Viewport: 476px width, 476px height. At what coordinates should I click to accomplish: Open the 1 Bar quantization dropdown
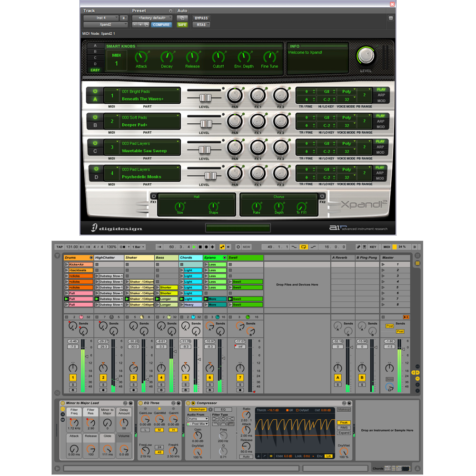(x=139, y=247)
